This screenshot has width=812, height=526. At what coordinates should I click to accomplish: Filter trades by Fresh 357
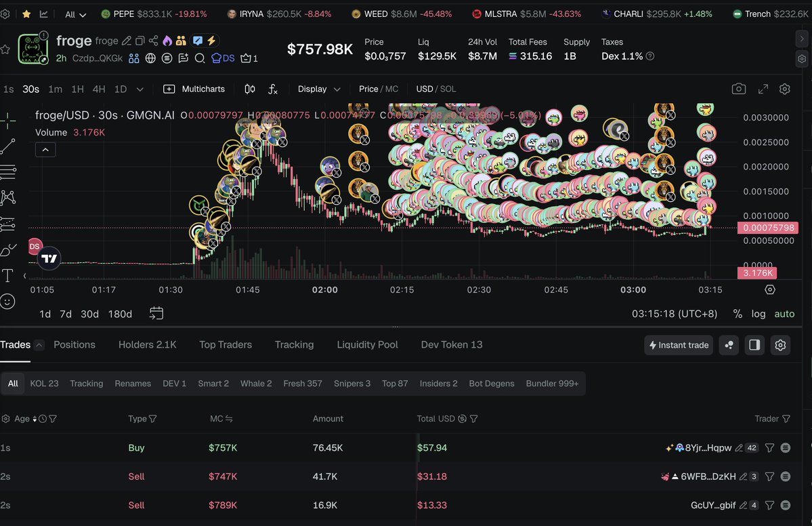[x=303, y=384]
